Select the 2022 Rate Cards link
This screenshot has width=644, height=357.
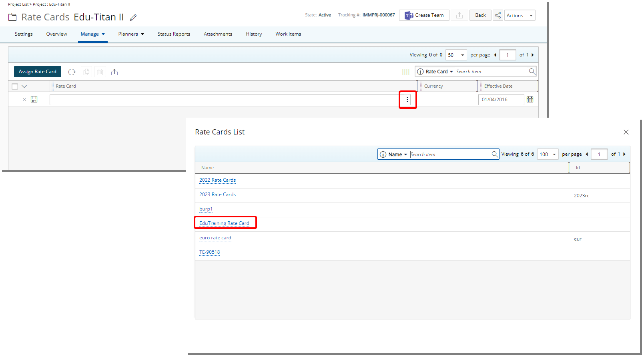(x=218, y=180)
